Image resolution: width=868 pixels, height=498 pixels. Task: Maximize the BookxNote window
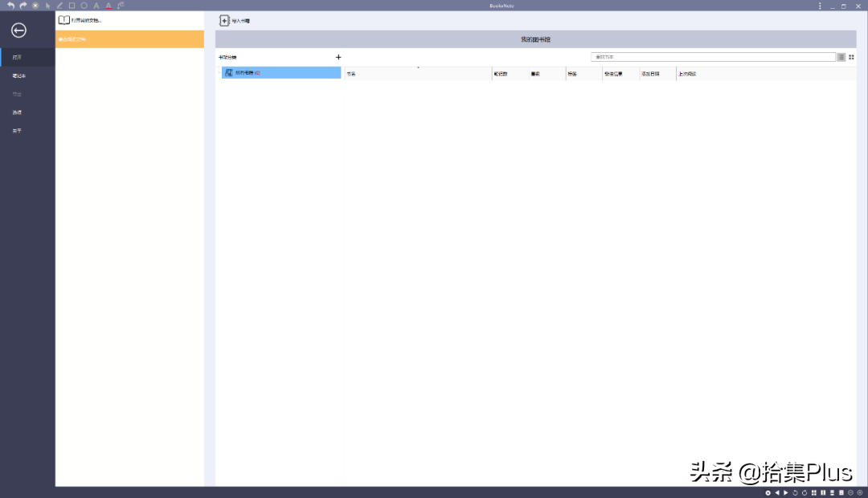(844, 6)
